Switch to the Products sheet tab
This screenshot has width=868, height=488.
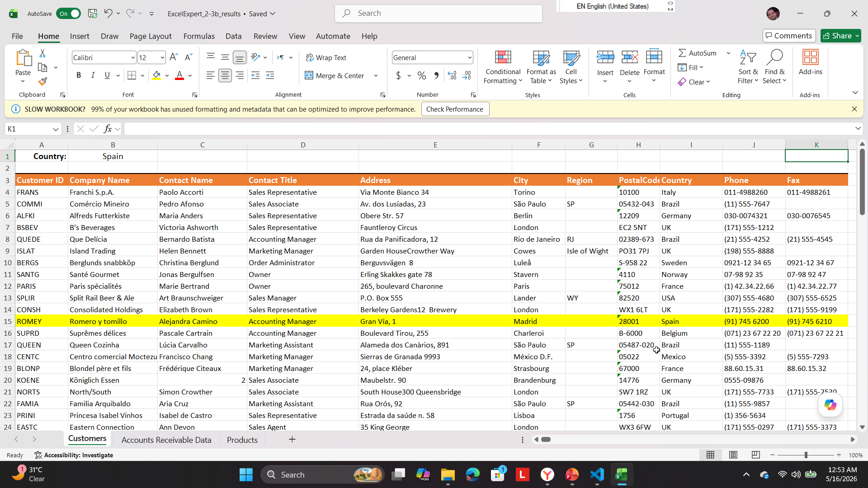242,440
